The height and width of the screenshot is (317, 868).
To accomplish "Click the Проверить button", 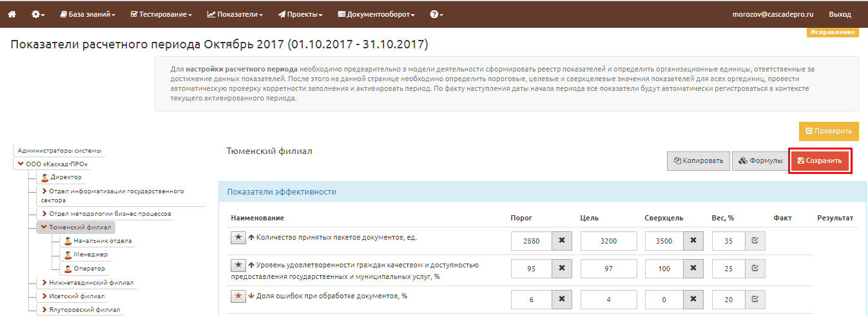I will (x=829, y=131).
